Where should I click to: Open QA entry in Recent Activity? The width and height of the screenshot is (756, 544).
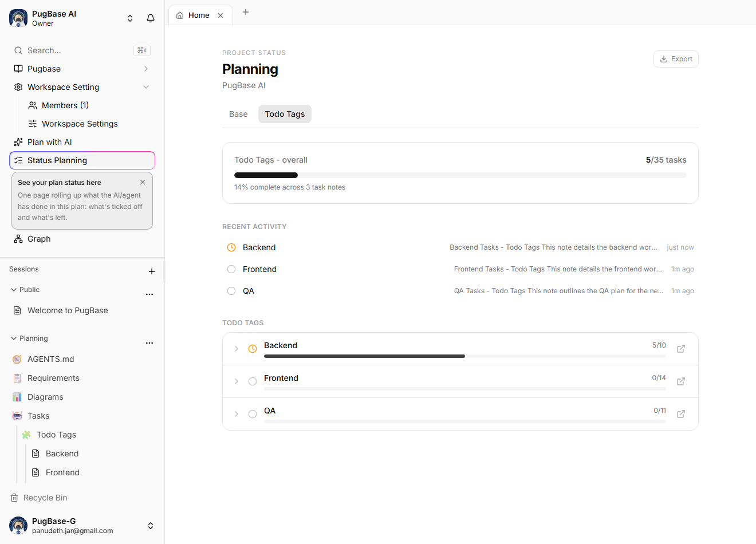coord(460,291)
